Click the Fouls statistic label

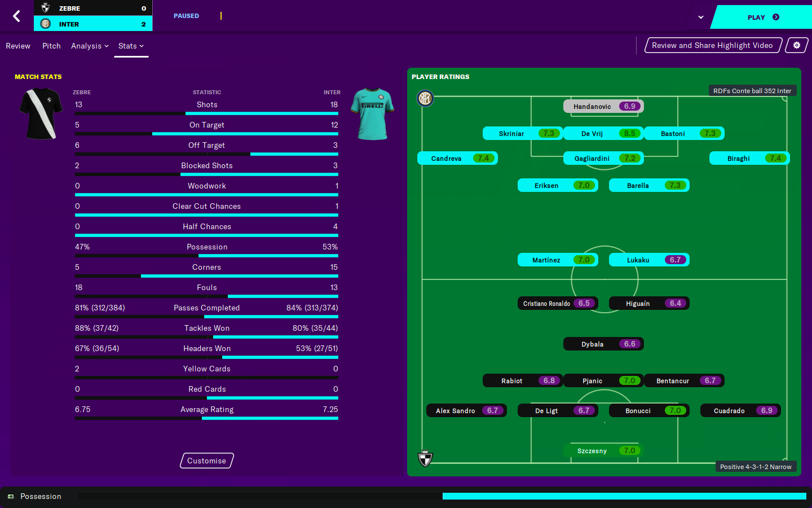[x=206, y=287]
